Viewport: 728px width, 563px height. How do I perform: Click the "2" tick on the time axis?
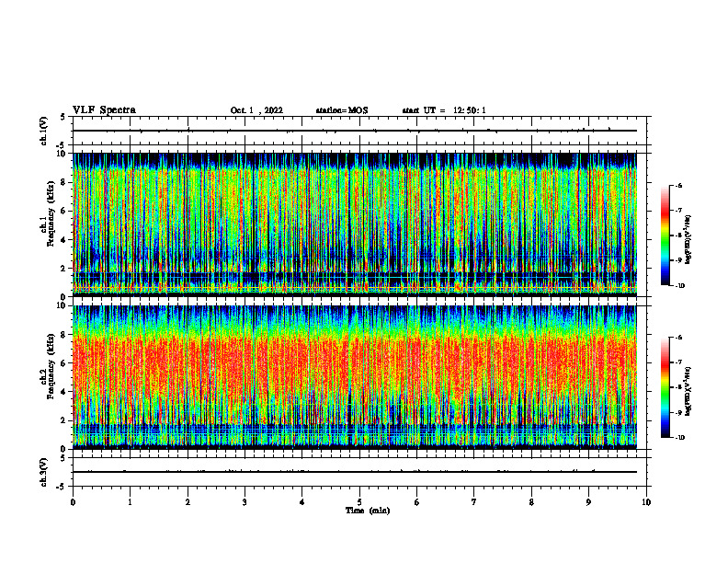(188, 502)
